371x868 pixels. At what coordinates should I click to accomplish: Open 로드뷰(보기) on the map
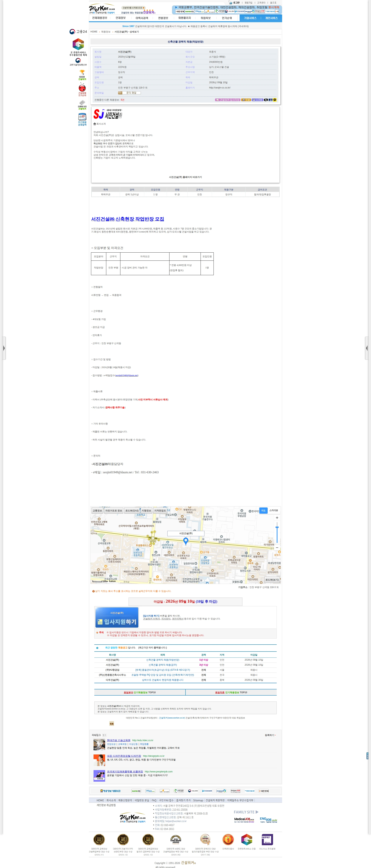click(272, 580)
